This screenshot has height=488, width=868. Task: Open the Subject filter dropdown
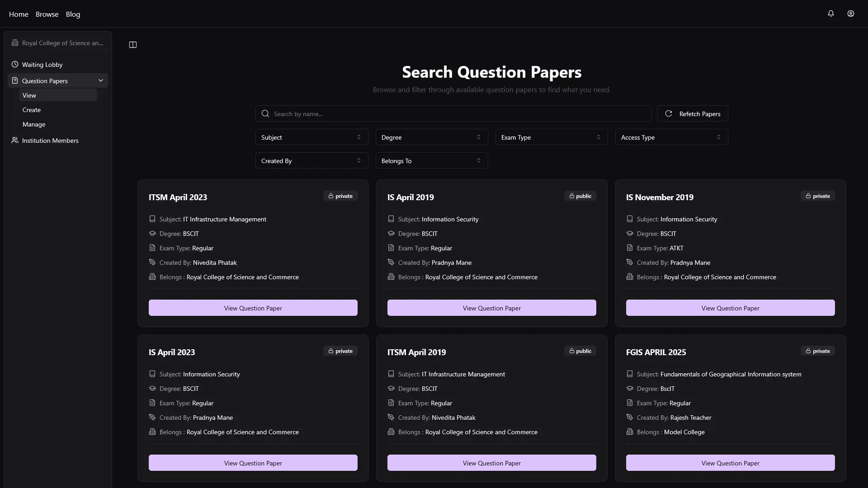311,137
